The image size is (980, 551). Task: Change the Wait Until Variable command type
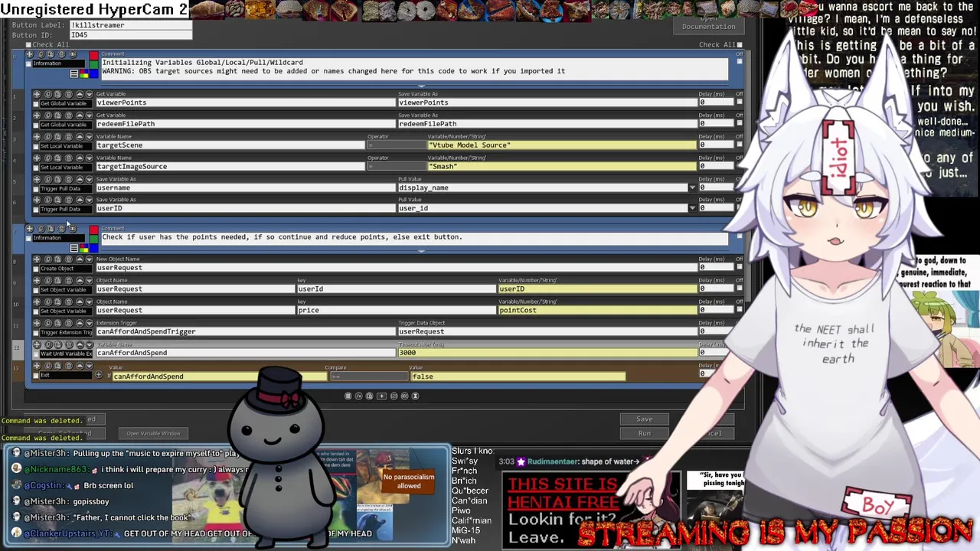click(x=66, y=354)
